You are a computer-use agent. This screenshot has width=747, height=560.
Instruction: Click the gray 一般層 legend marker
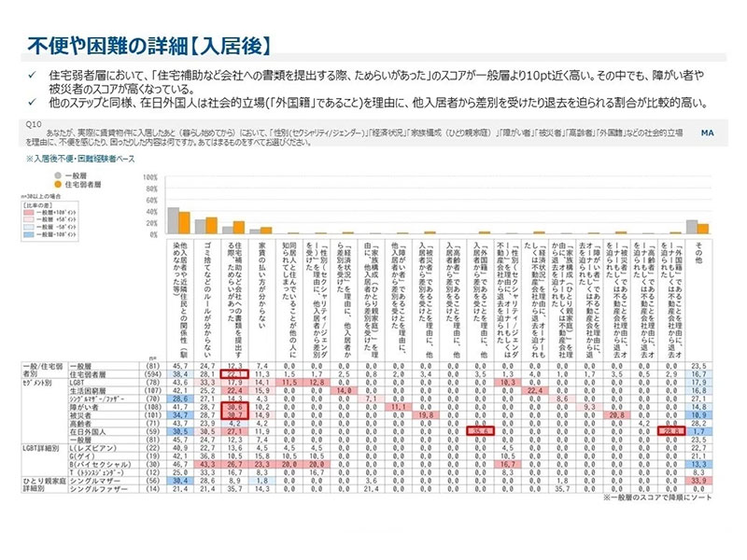(58, 175)
